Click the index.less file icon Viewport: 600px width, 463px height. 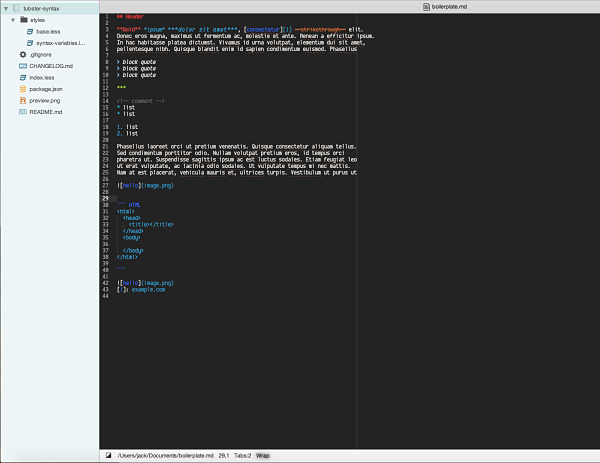pyautogui.click(x=23, y=77)
